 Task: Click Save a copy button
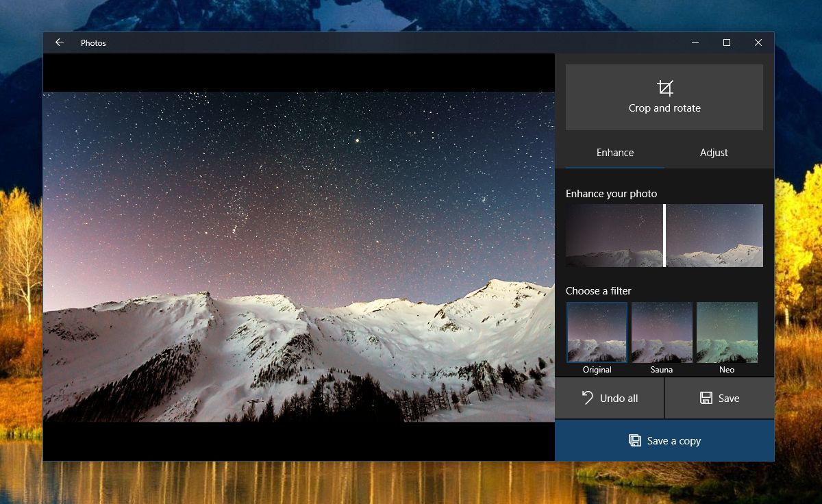tap(664, 441)
